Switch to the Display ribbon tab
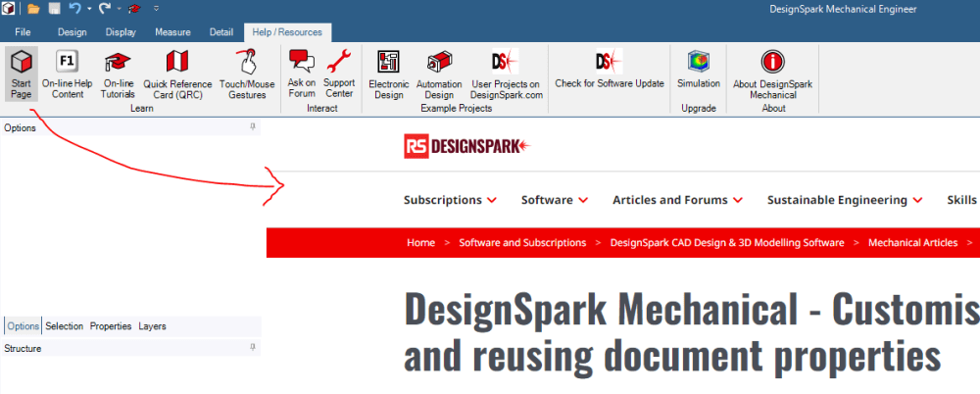Image resolution: width=980 pixels, height=394 pixels. pyautogui.click(x=121, y=32)
